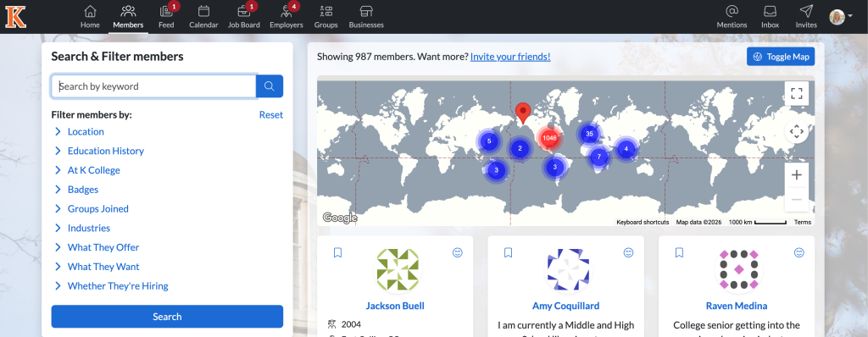Screen dimensions: 868x337
Task: Click the blue Search button
Action: 167,317
